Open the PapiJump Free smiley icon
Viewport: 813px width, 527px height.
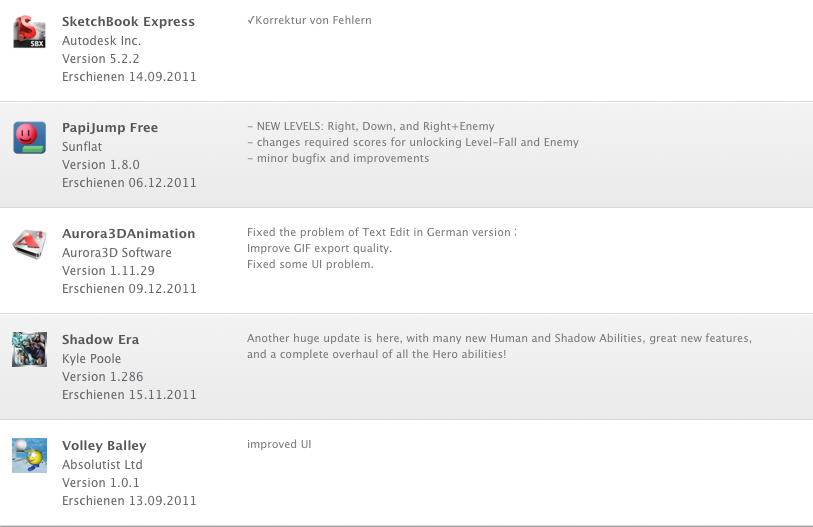pos(30,137)
